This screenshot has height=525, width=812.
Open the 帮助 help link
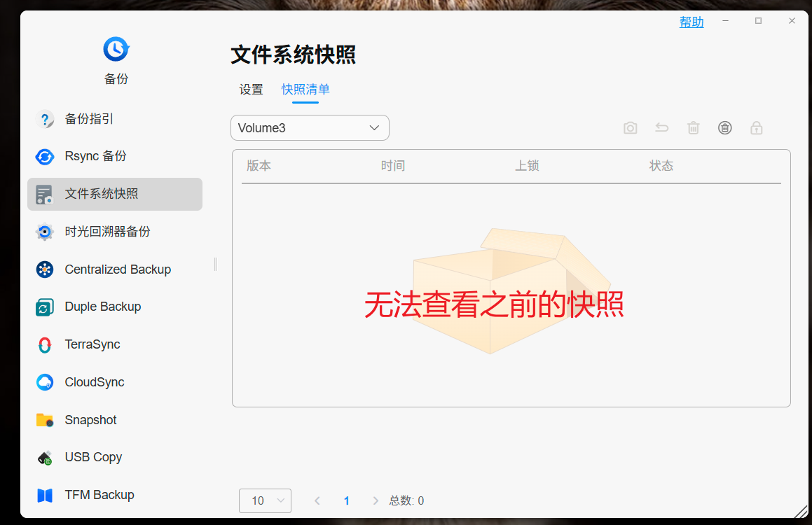point(691,22)
